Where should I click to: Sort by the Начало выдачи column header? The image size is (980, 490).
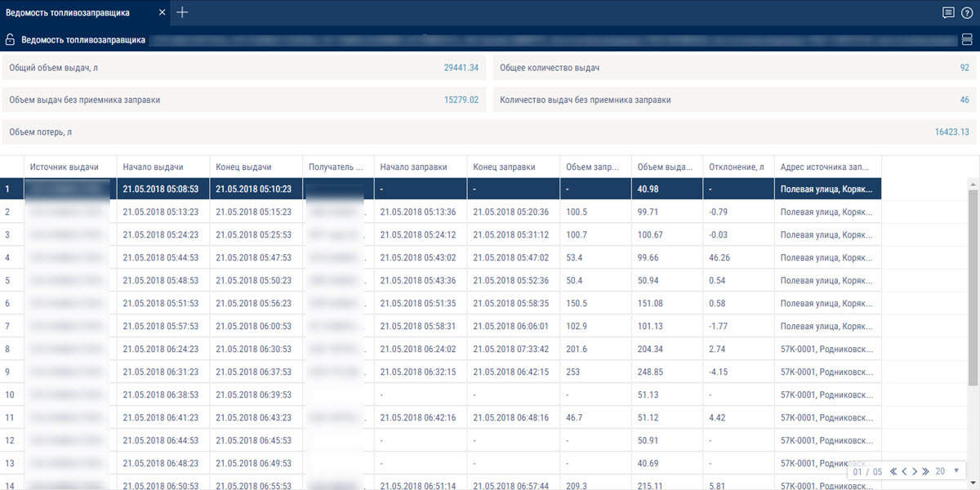(x=163, y=167)
